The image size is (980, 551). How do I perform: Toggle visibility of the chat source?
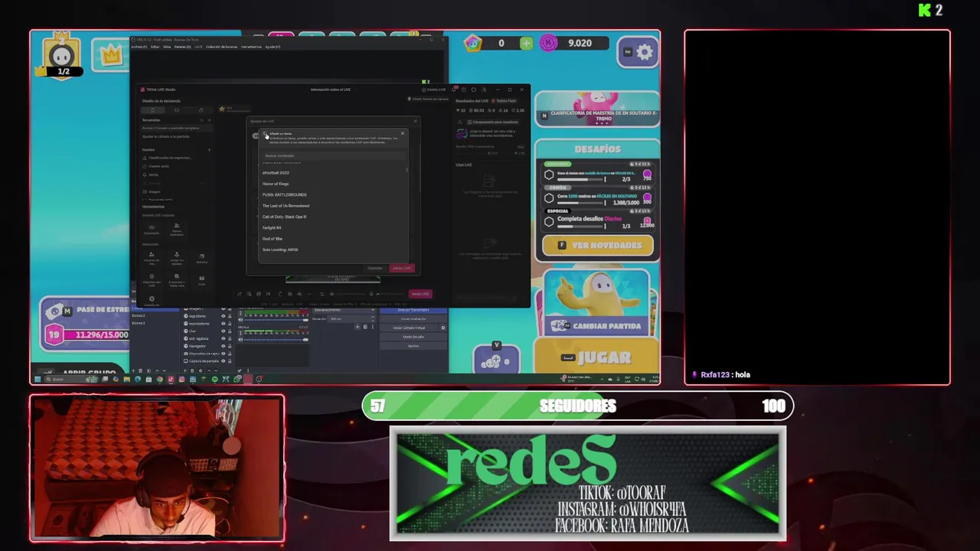[223, 331]
